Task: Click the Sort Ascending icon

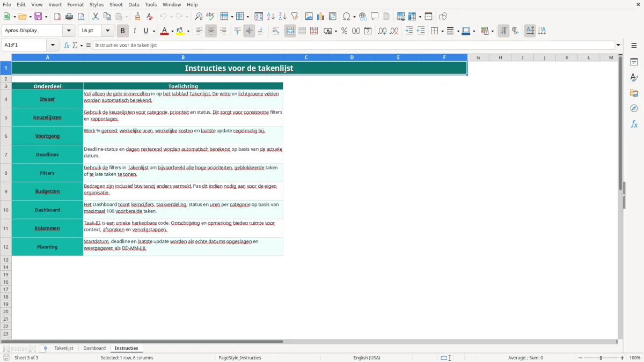Action: point(271,16)
